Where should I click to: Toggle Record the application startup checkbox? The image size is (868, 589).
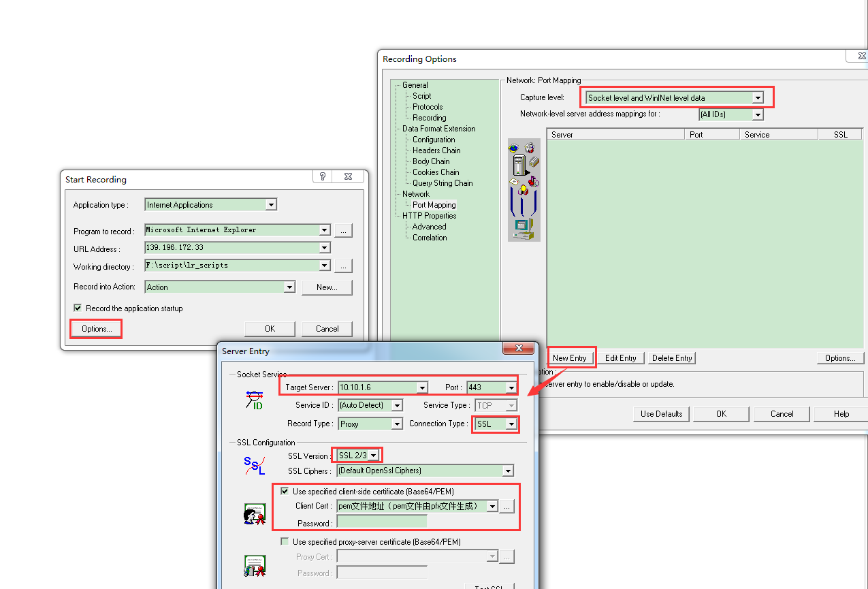click(78, 308)
